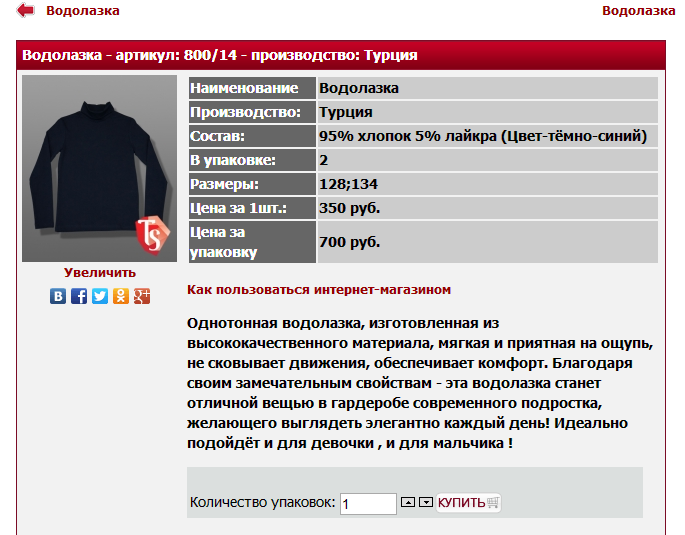Click the TS logo badge on photo
Image resolution: width=685 pixels, height=535 pixels.
pos(152,235)
